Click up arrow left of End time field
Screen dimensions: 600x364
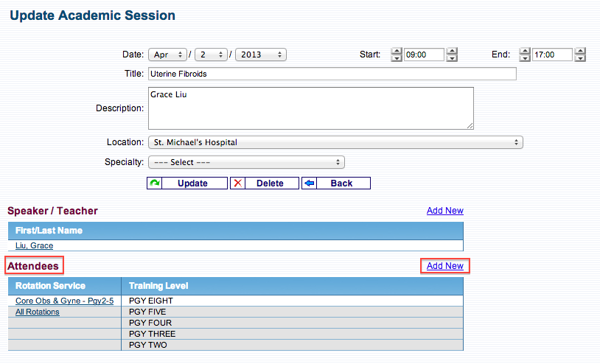525,51
